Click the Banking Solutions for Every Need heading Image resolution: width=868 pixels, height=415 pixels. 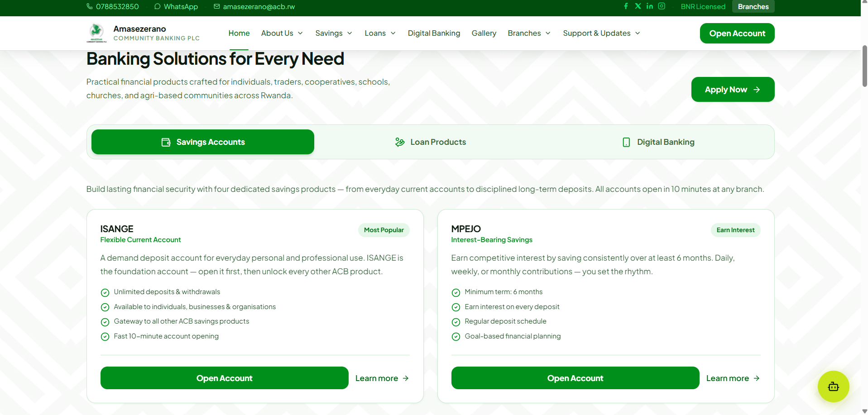pos(215,59)
